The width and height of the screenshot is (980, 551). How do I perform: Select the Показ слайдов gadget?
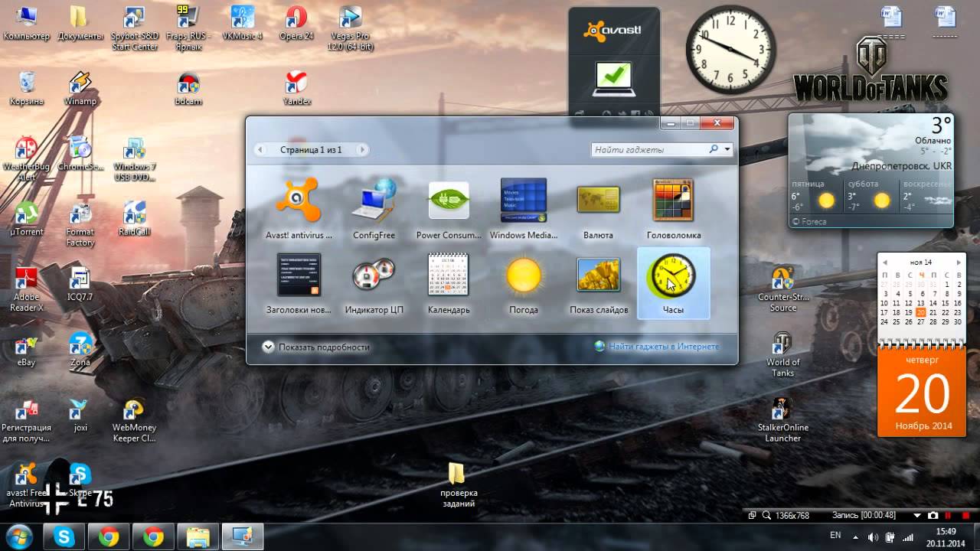click(x=599, y=284)
